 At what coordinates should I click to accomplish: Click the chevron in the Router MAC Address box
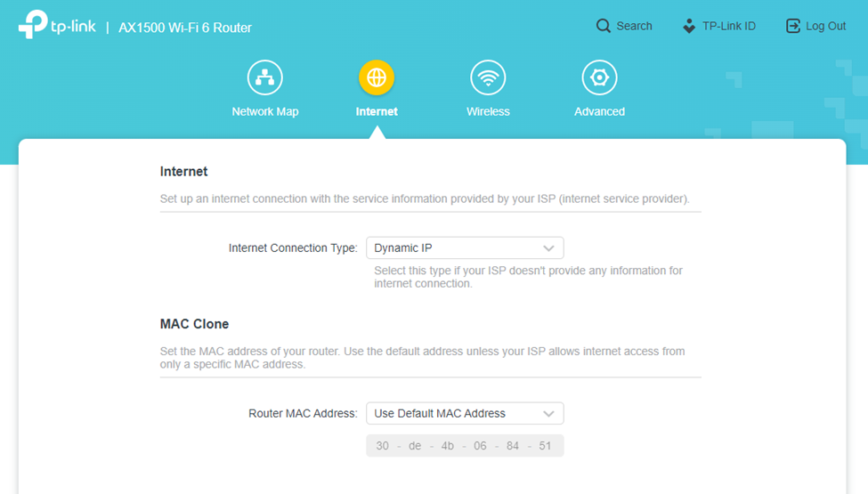(548, 414)
